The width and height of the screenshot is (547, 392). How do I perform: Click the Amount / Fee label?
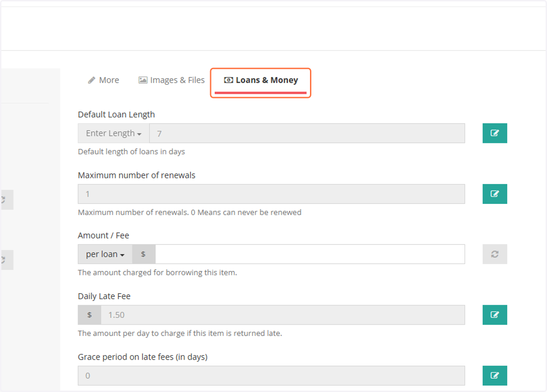[103, 236]
